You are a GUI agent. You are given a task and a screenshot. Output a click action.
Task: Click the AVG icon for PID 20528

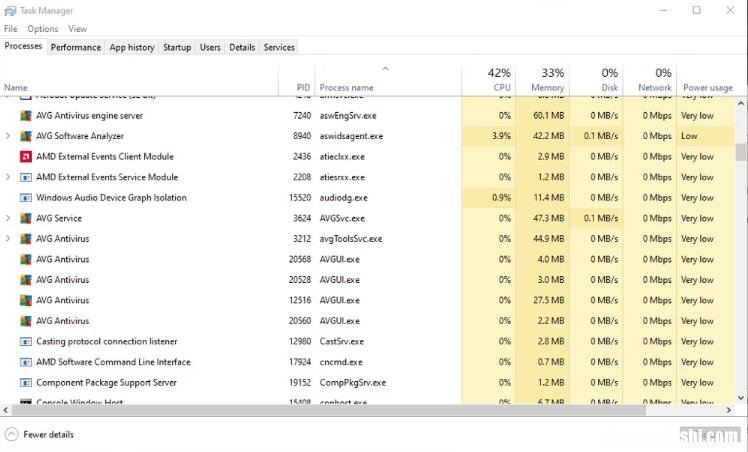(x=26, y=280)
